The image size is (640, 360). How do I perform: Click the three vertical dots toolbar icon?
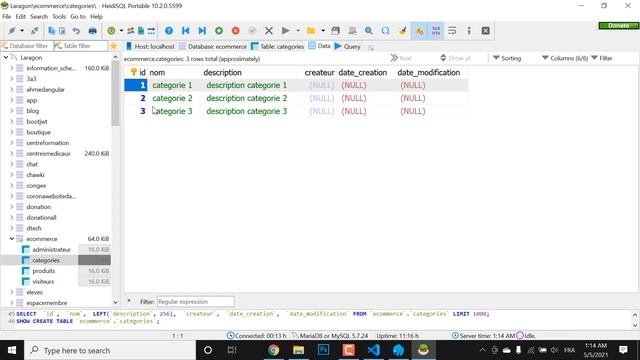pos(469,31)
